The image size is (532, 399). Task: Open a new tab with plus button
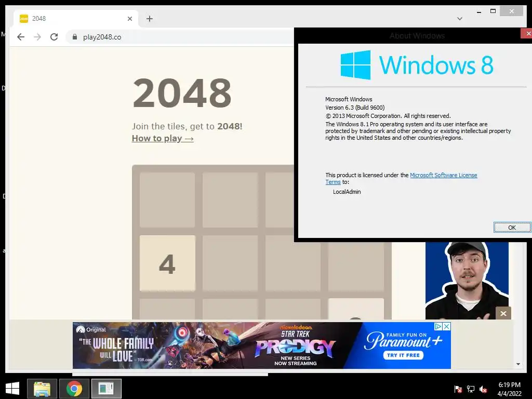(x=150, y=19)
